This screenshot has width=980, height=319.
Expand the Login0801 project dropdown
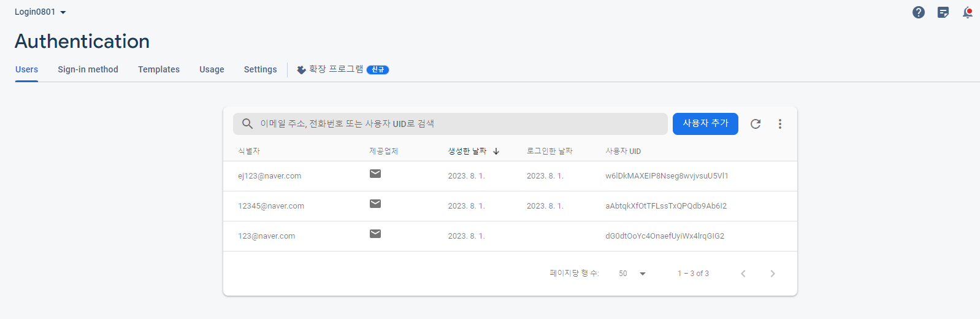pos(40,12)
